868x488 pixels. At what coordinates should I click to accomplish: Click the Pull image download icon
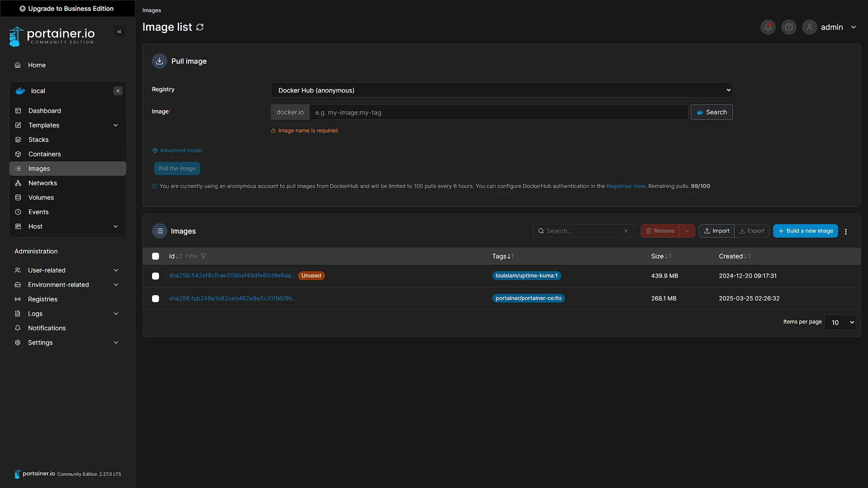(160, 61)
